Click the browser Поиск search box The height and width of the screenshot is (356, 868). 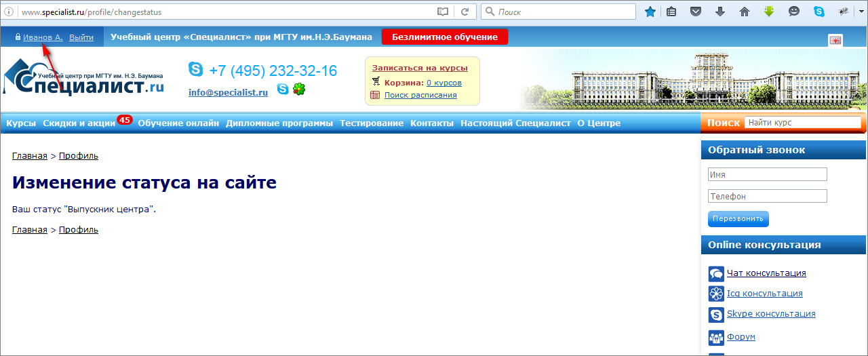[558, 12]
